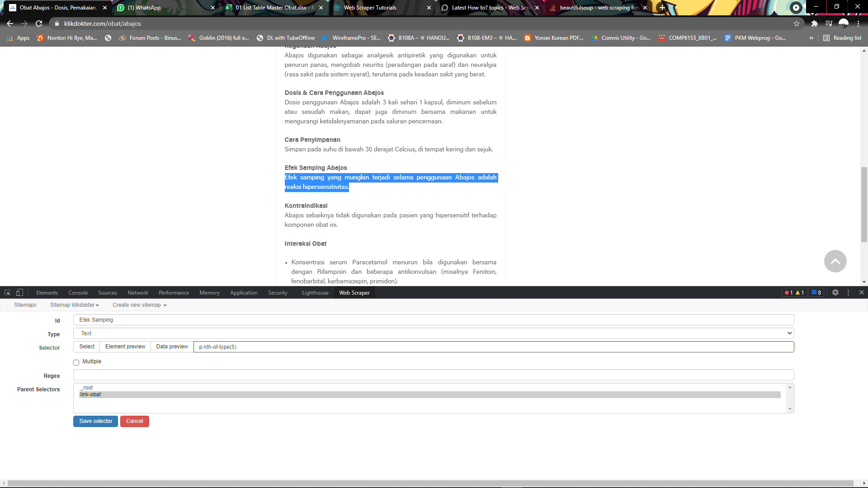
Task: Click the browser reload icon
Action: tap(39, 23)
